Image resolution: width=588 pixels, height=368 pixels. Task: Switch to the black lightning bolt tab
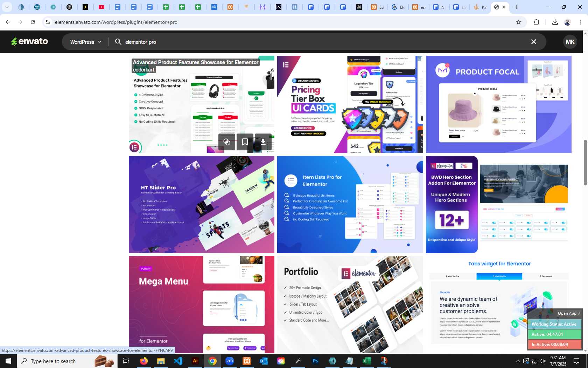(x=85, y=7)
